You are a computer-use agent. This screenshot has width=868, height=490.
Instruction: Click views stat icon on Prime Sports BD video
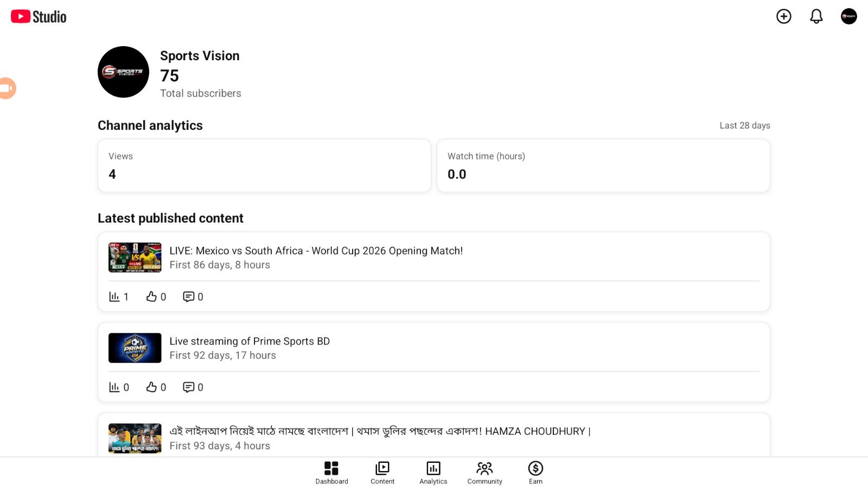point(114,387)
